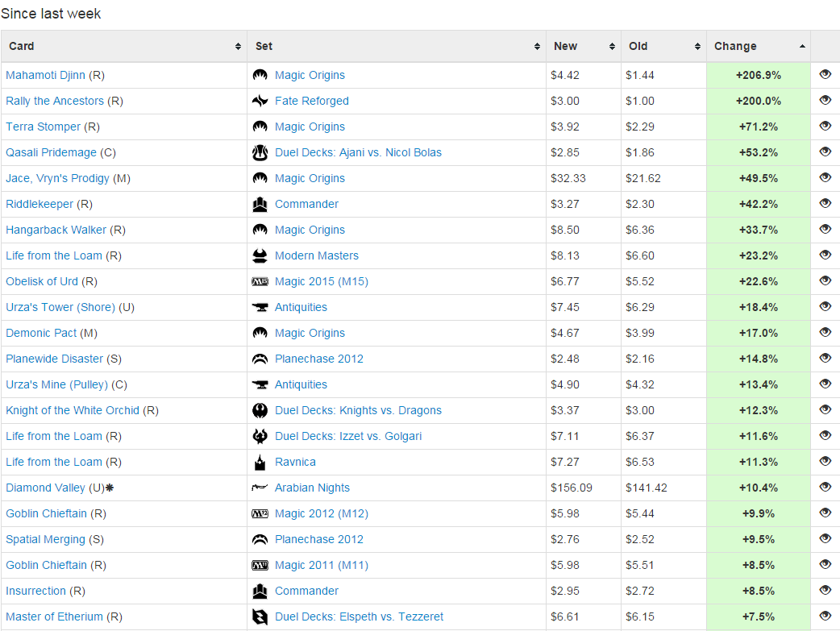840x631 pixels.
Task: Click the $32.33 new price
Action: [568, 178]
